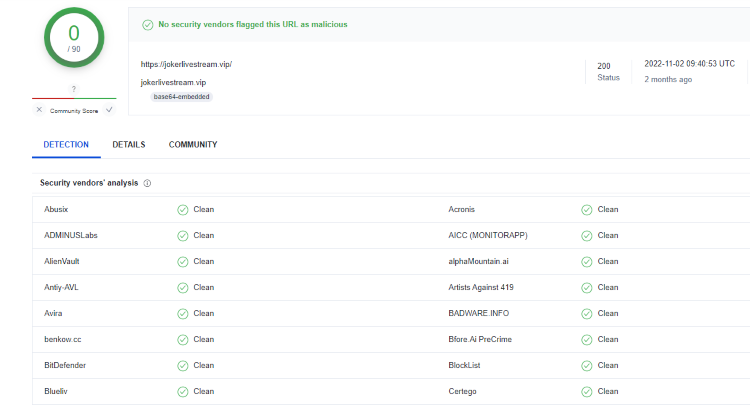Click the Clean check icon for BitDefender
This screenshot has height=405, width=750.
183,365
